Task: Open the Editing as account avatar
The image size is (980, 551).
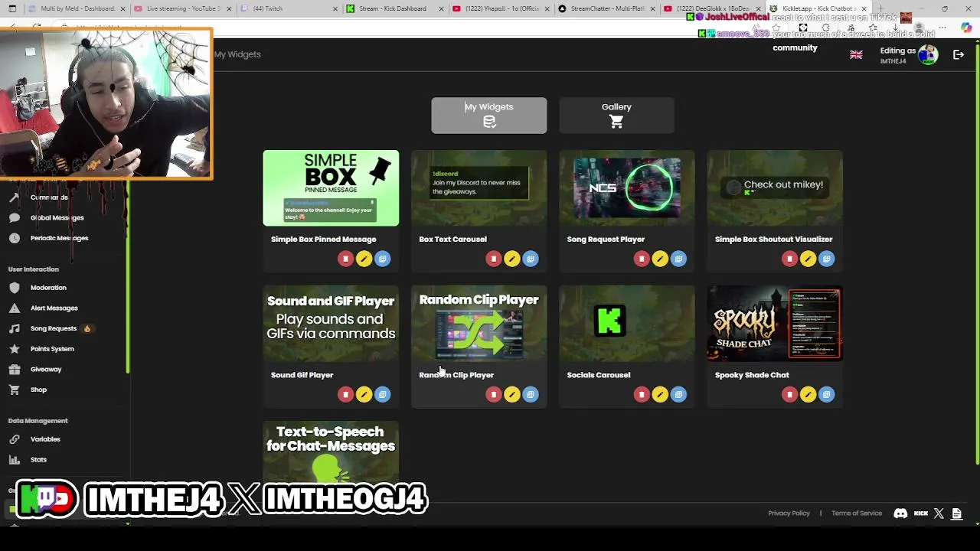Action: coord(928,54)
